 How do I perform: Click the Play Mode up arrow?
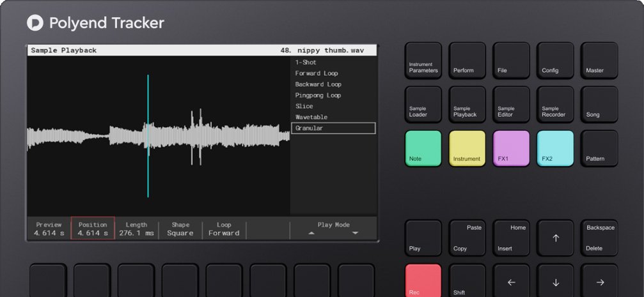[x=311, y=233]
